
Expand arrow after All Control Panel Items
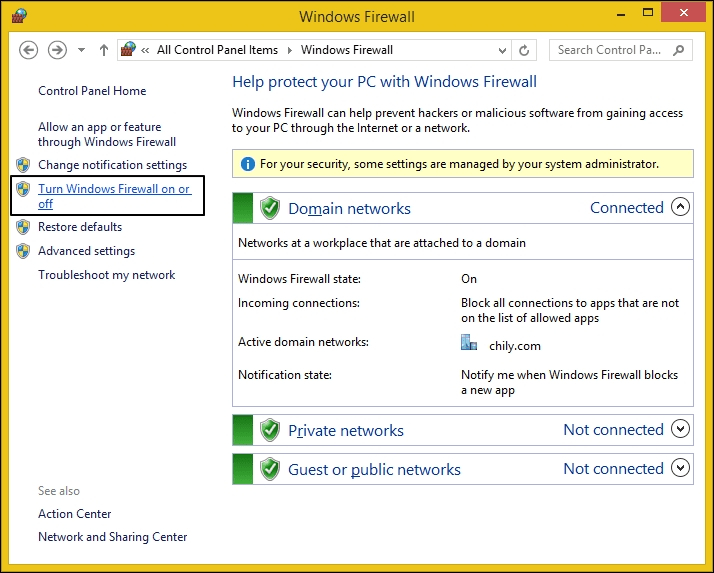290,50
